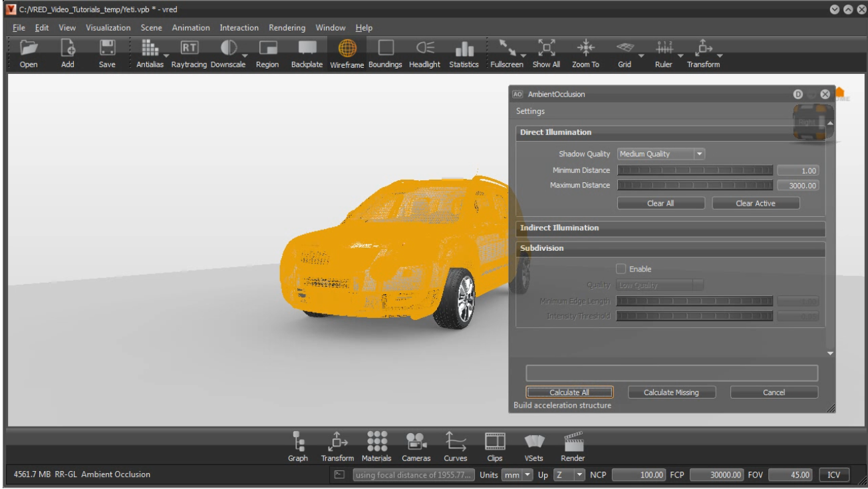Screen dimensions: 868x489
Task: Adjust the Minimum Distance slider
Action: point(695,170)
